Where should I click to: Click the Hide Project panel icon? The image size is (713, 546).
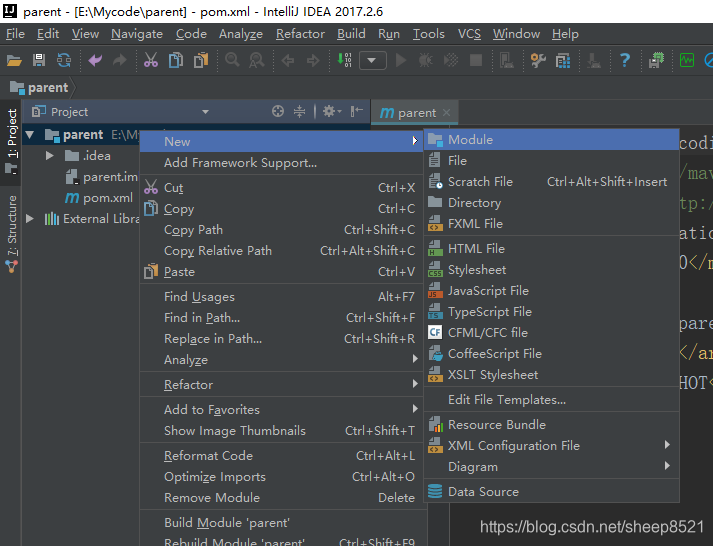tap(356, 111)
